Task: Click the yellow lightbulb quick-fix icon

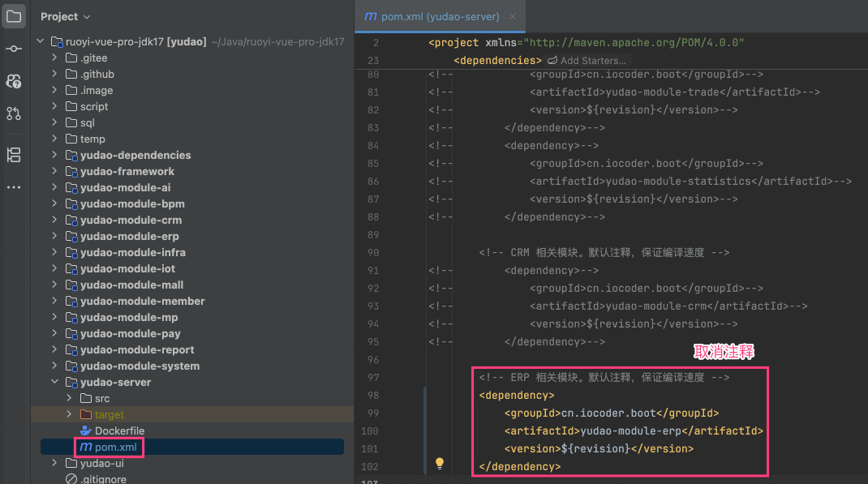Action: coord(440,464)
